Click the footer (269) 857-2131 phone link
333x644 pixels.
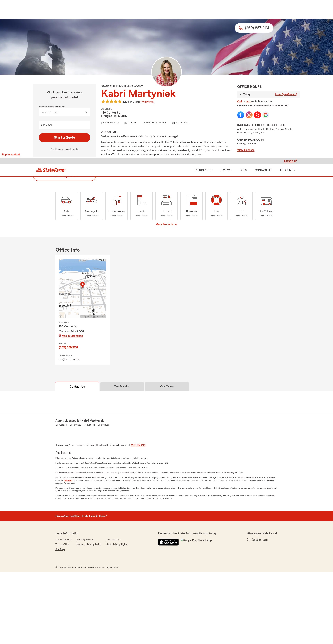point(260,540)
